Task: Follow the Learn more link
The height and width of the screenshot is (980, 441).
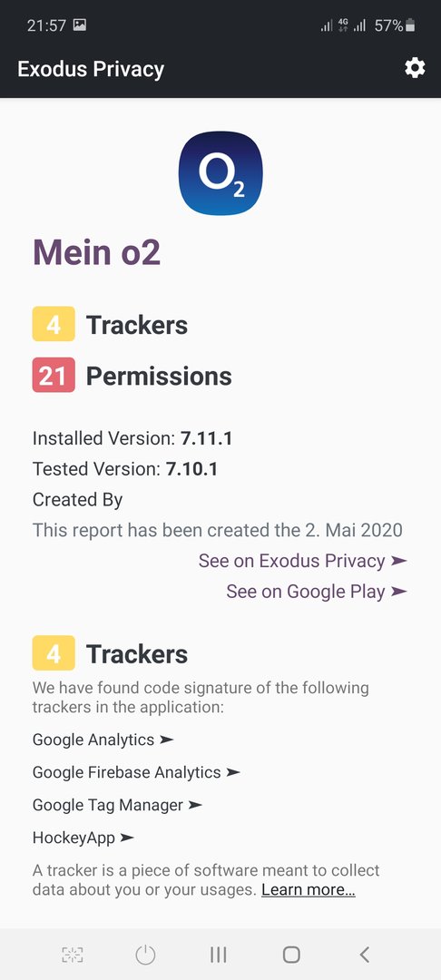Action: [x=309, y=889]
